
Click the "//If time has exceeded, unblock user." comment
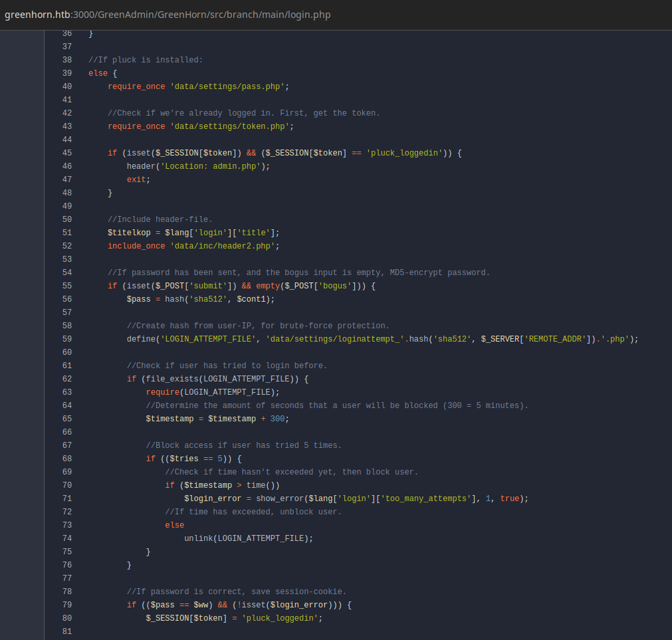253,512
